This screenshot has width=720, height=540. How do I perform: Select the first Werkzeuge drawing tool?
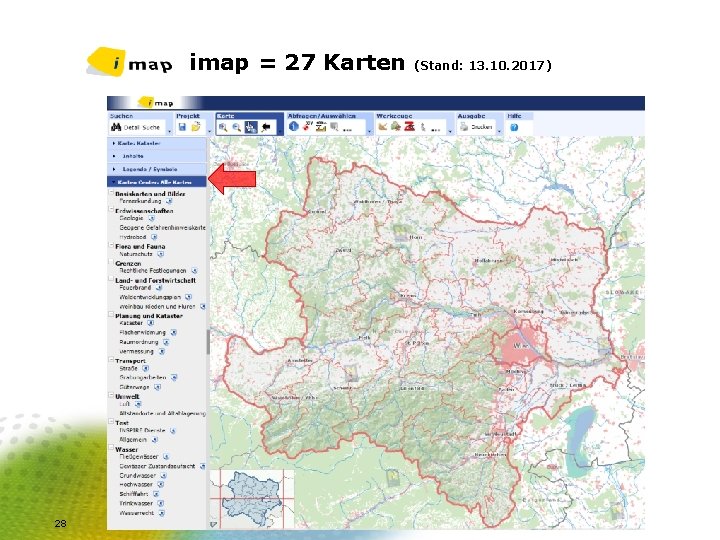[382, 126]
